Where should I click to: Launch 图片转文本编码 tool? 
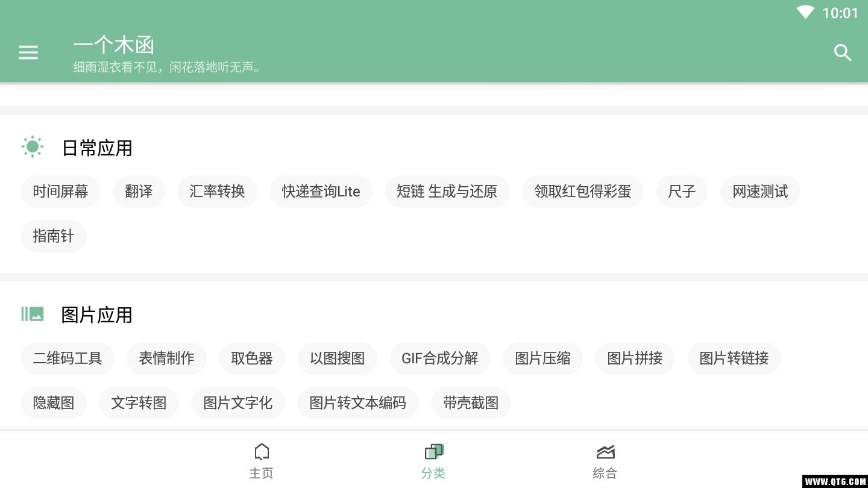(358, 403)
